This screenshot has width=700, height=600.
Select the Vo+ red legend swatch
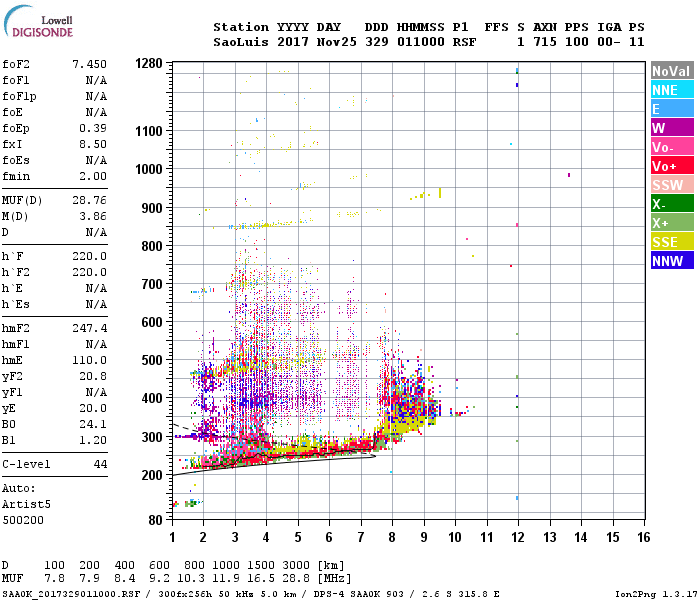pos(672,166)
